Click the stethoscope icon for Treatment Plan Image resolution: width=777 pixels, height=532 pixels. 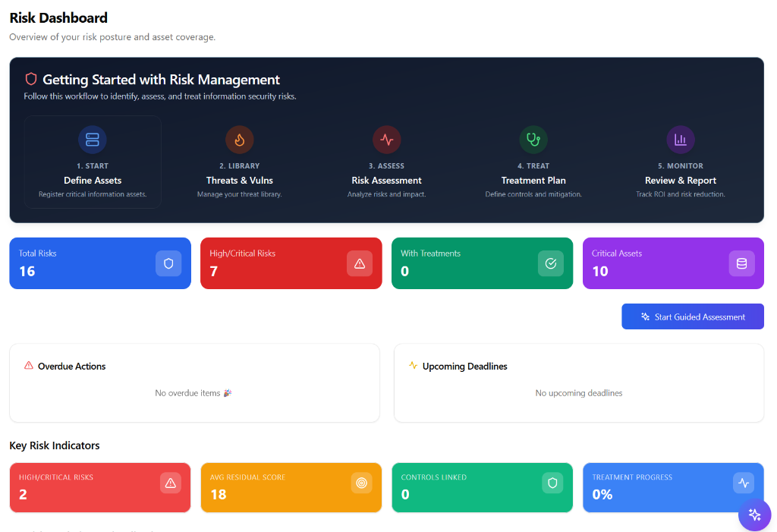coord(533,139)
